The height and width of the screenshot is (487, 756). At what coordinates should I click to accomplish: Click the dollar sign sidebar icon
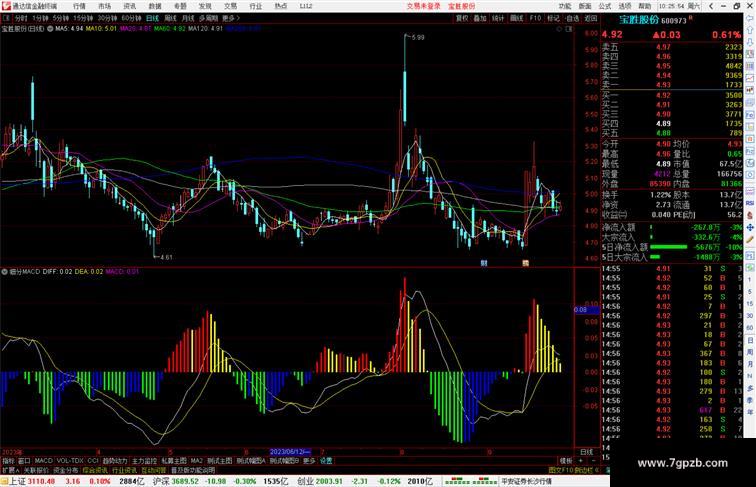pos(750,215)
